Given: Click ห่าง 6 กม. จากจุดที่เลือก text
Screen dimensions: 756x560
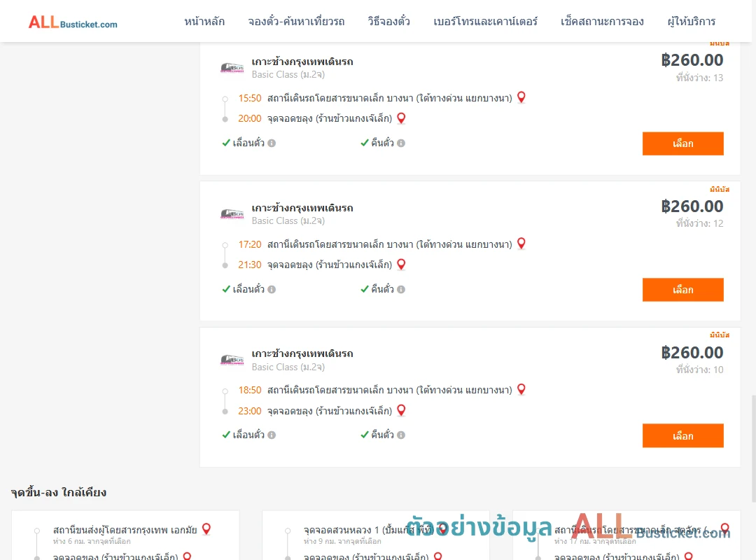Looking at the screenshot, I should click(x=92, y=542).
